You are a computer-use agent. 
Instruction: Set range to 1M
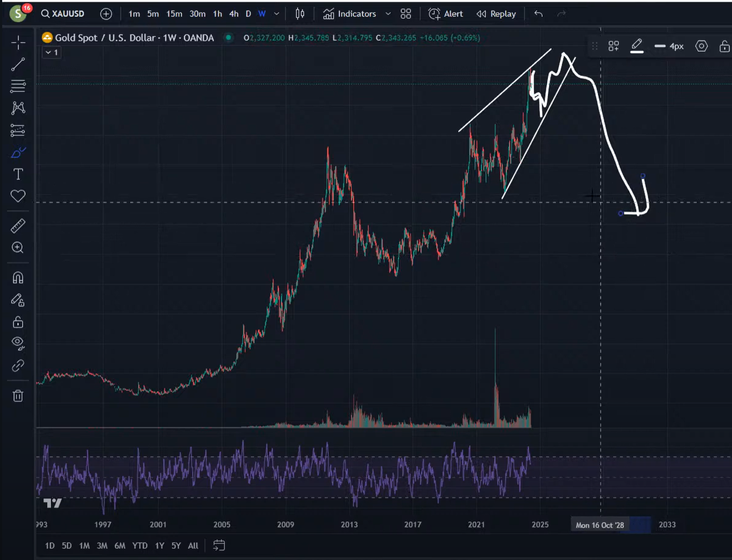[84, 546]
